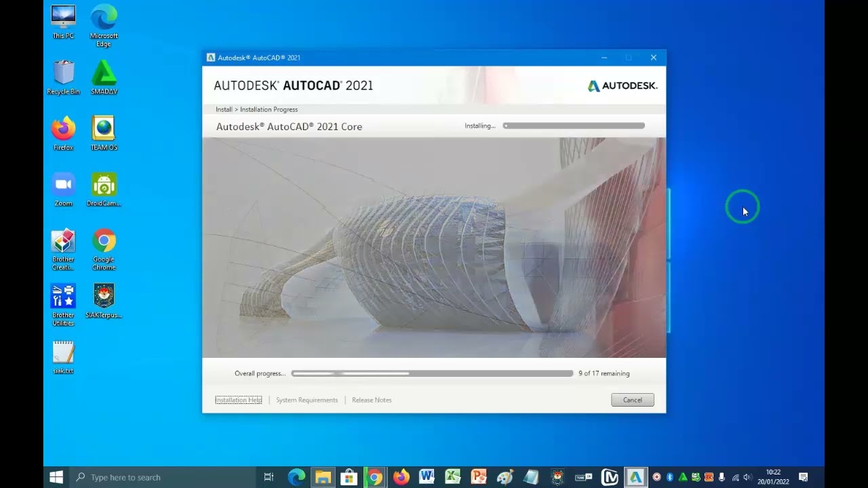This screenshot has width=868, height=488.
Task: Switch to Chrome on taskbar
Action: [x=374, y=477]
